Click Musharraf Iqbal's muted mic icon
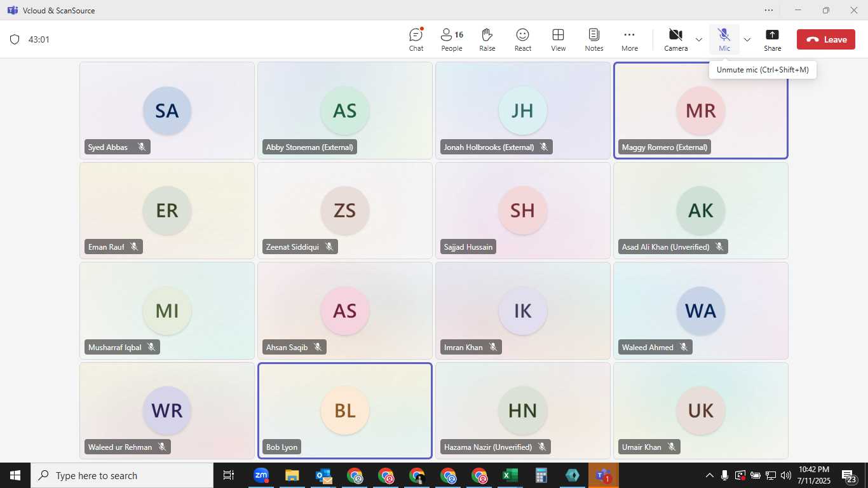868x488 pixels. tap(151, 347)
